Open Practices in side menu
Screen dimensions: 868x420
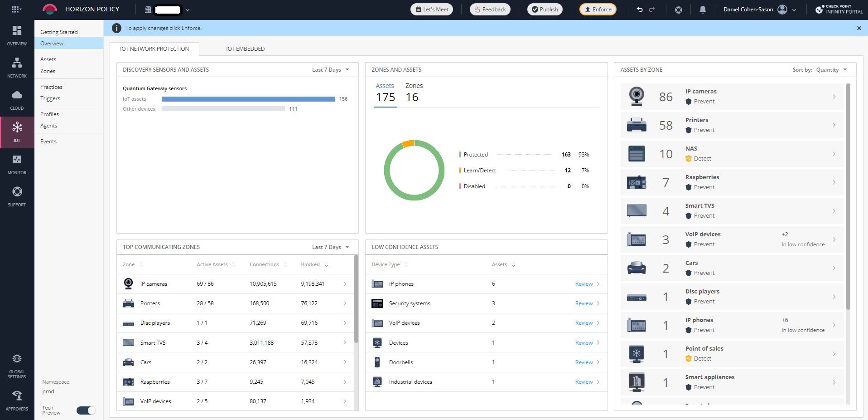pos(51,87)
